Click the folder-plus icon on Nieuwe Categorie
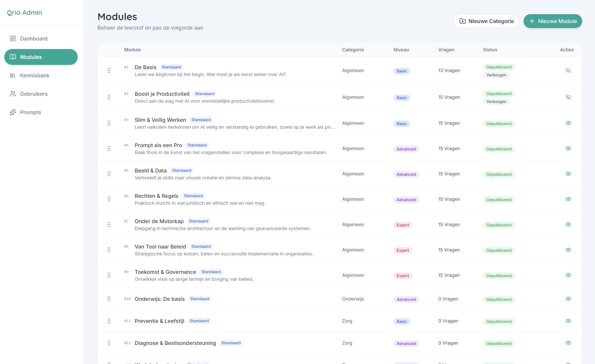 (462, 21)
